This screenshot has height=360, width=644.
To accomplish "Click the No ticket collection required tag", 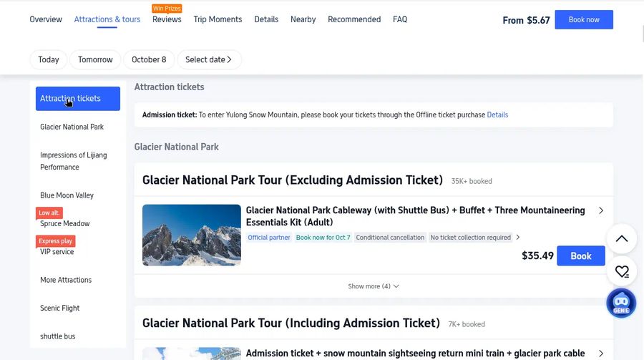I will pos(470,237).
